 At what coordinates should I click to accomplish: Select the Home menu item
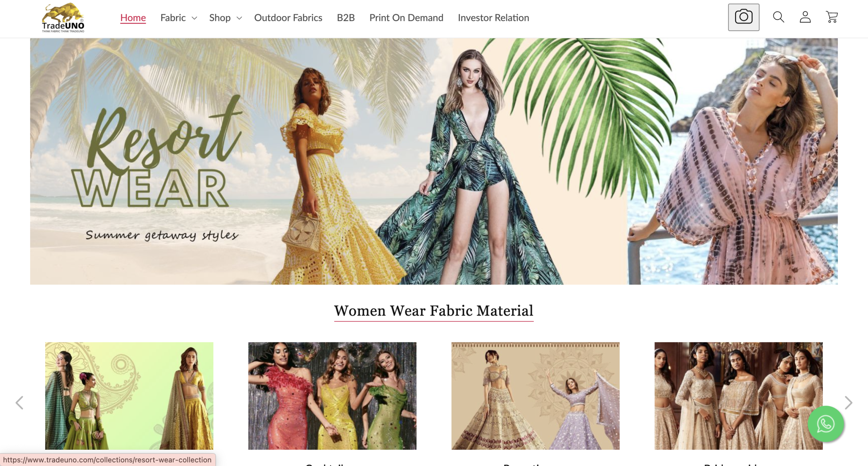coord(133,18)
